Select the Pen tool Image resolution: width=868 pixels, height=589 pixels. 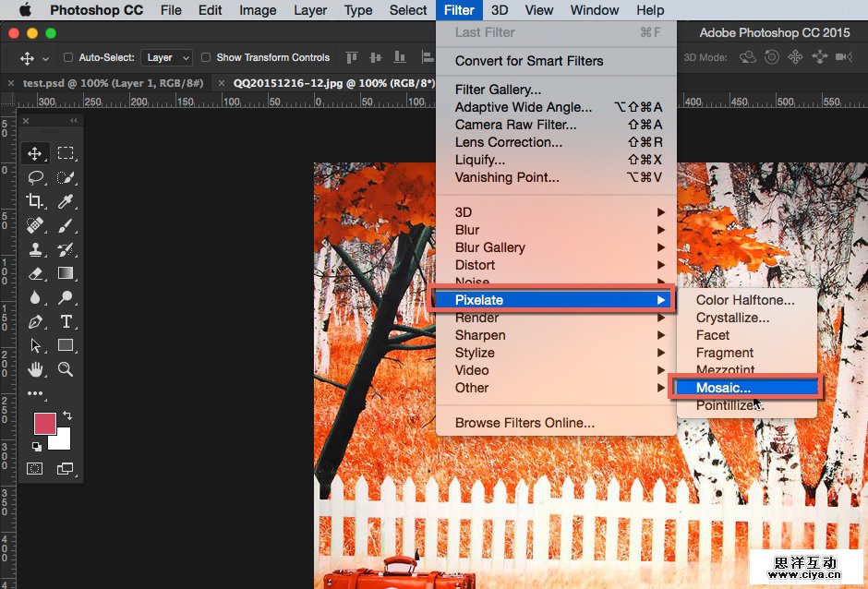click(35, 322)
